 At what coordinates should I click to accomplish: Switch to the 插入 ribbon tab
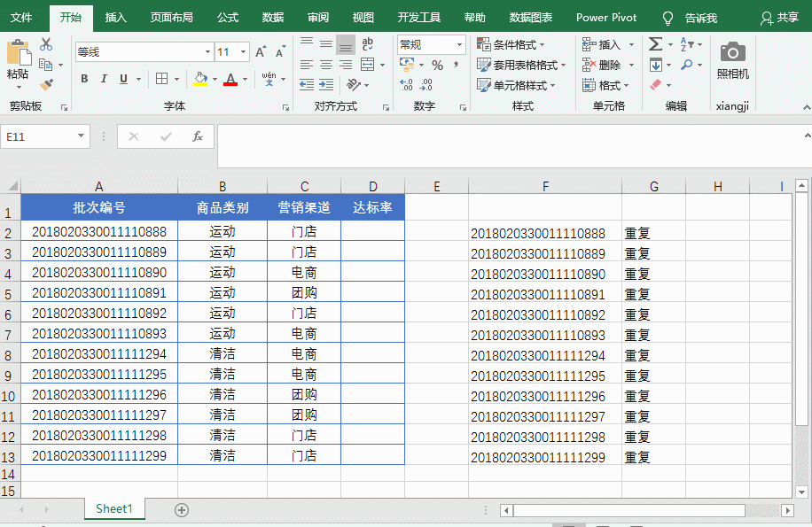[115, 17]
